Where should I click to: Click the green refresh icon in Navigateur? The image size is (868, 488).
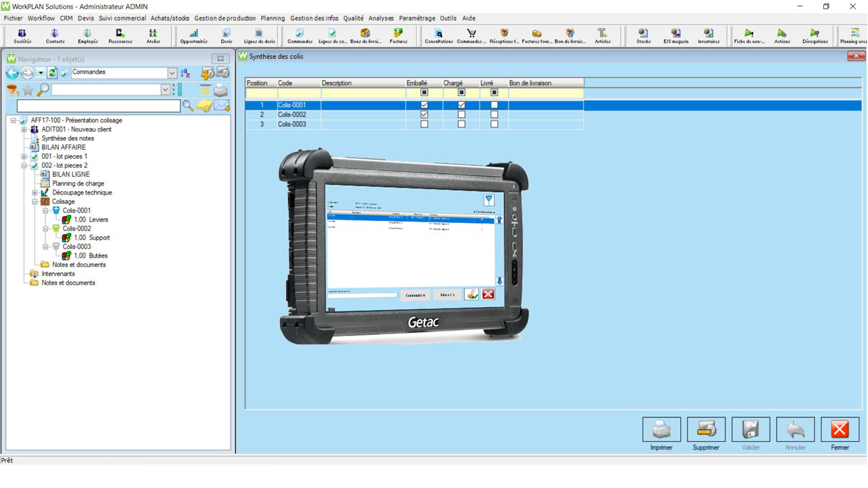tap(52, 73)
